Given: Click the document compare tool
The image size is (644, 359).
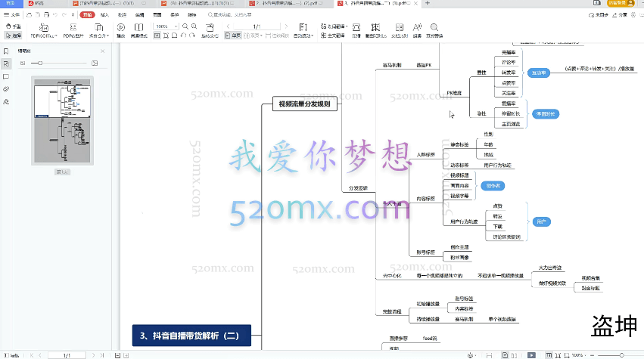Looking at the screenshot, I should [x=400, y=31].
